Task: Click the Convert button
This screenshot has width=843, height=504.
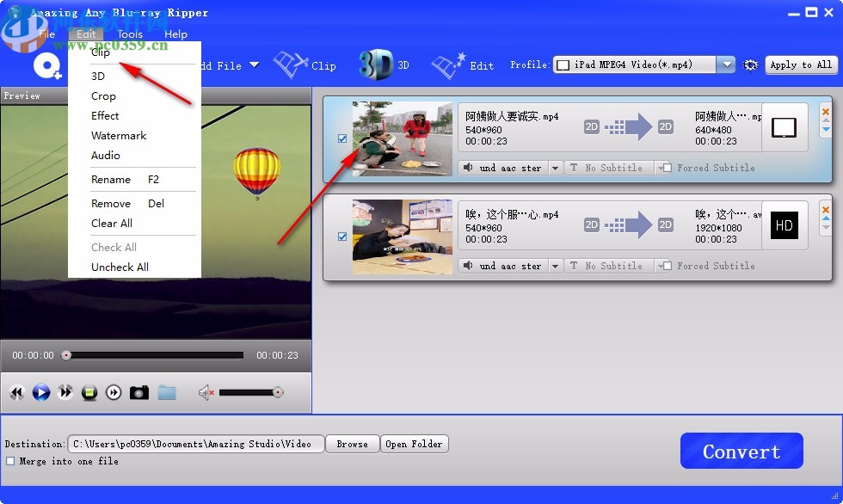Action: pos(741,450)
